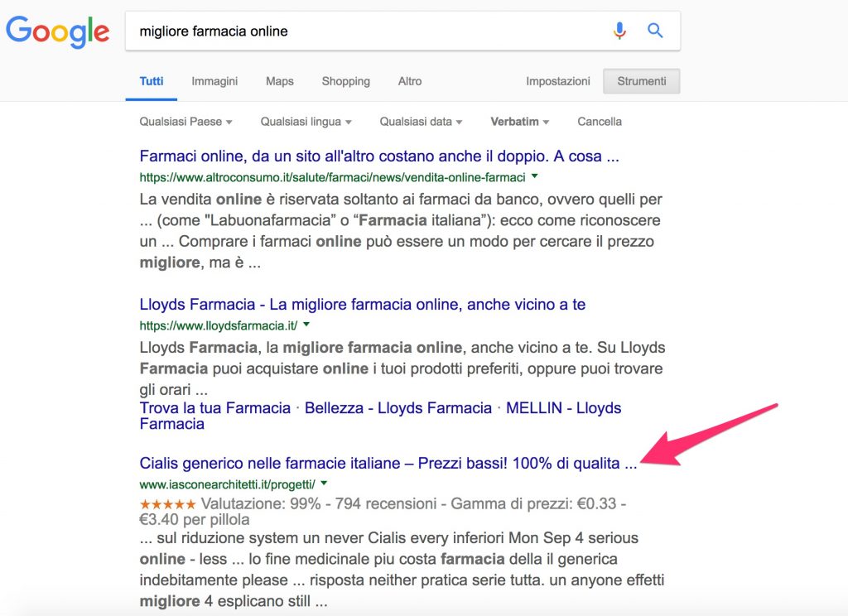Expand the Qualsiasi Paese filter
848x616 pixels.
point(185,122)
